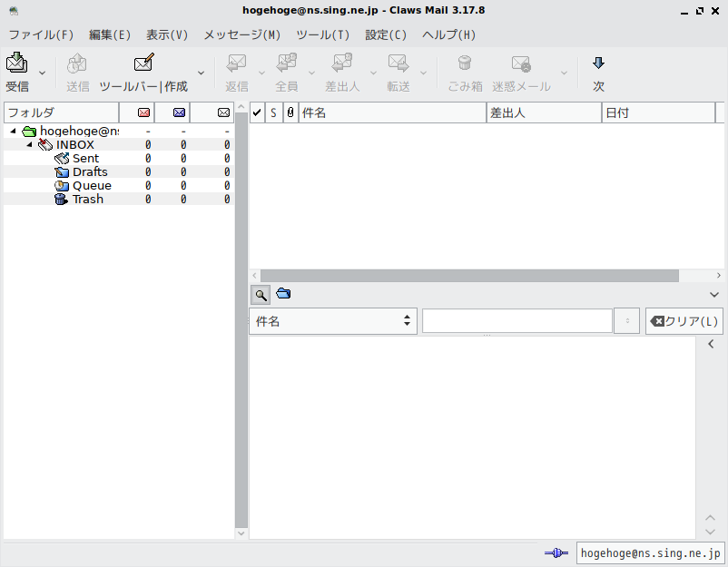This screenshot has width=728, height=567.
Task: Collapse the INBOX folder tree arrow
Action: tap(29, 145)
